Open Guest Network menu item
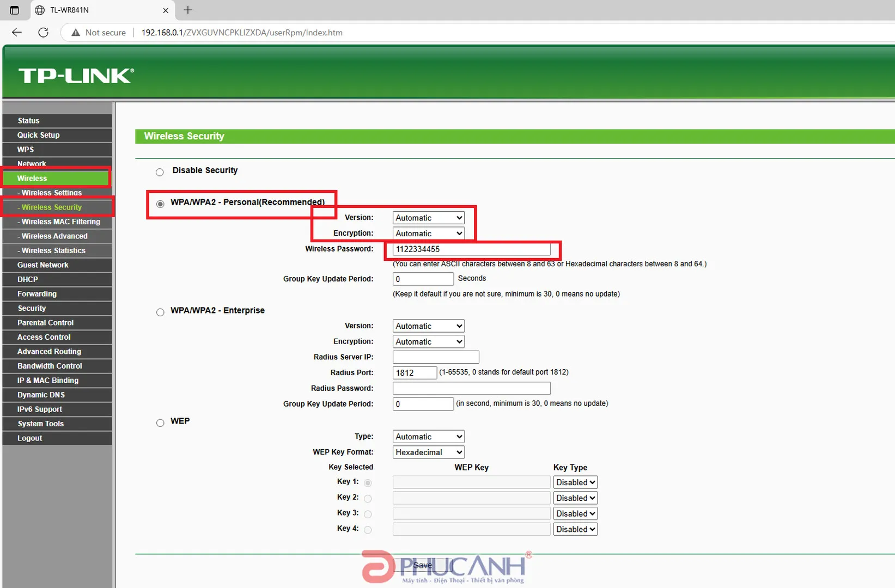Screen dimensions: 895x588 (57, 265)
